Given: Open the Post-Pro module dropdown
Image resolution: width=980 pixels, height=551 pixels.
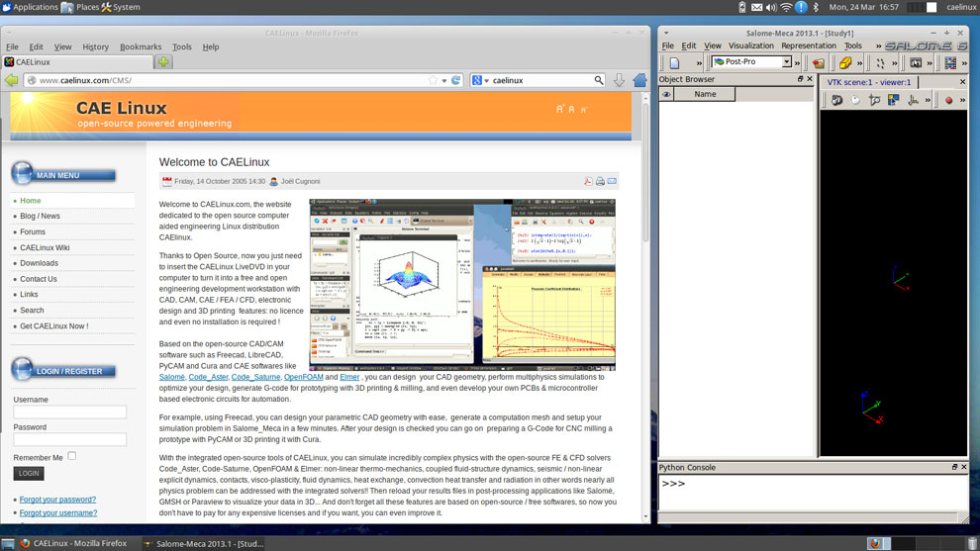Looking at the screenshot, I should point(786,62).
